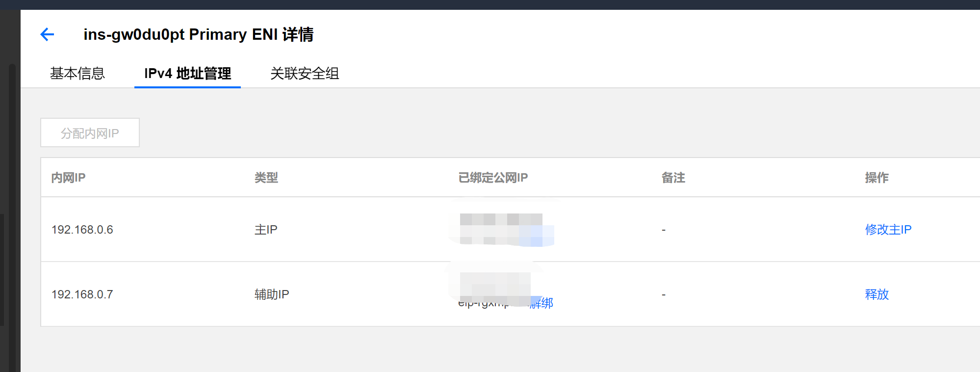The width and height of the screenshot is (980, 372).
Task: Click the 解绑 link for the secondary IP
Action: [x=543, y=303]
